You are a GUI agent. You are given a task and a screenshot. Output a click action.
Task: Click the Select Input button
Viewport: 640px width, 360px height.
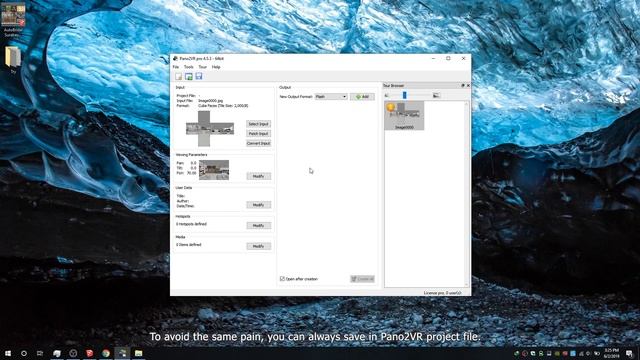click(x=258, y=124)
